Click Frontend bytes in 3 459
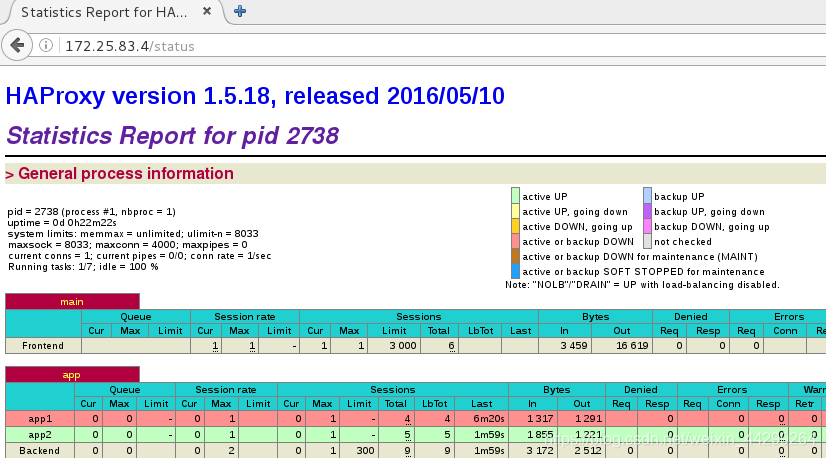826x458 pixels. [x=574, y=346]
